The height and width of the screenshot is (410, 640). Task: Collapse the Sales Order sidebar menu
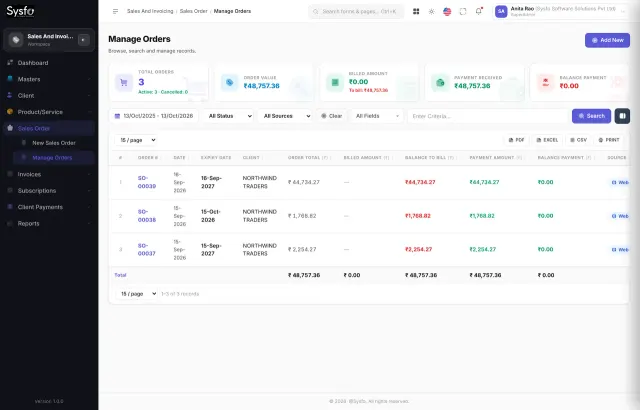click(49, 128)
